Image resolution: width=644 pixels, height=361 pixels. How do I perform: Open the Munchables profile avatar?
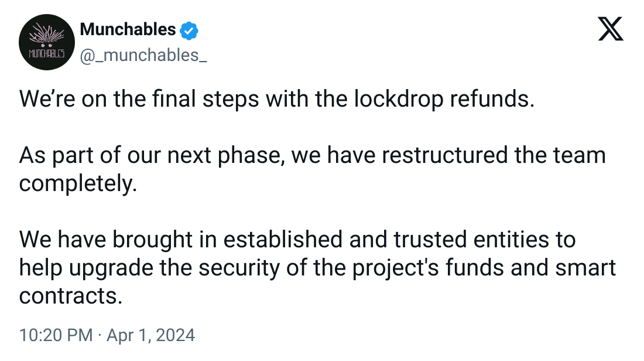tap(47, 42)
